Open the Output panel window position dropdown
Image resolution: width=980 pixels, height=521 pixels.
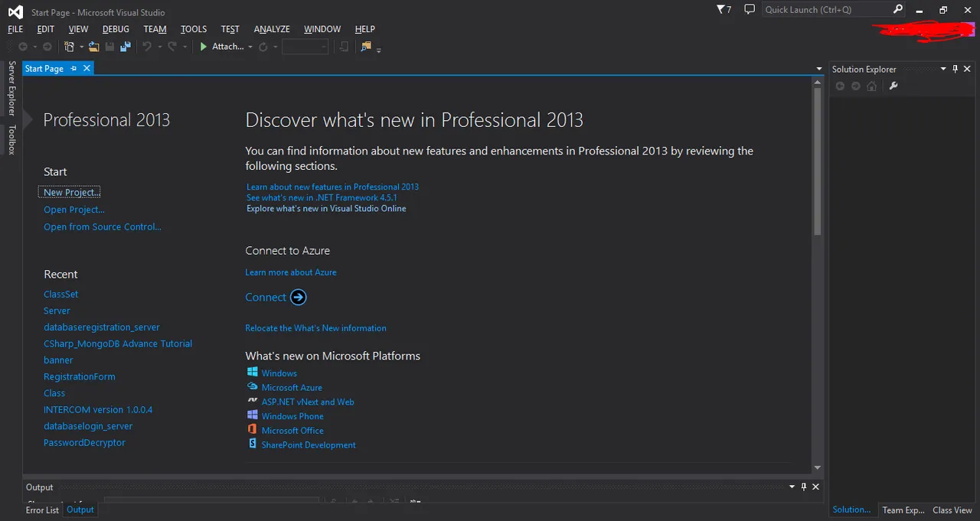pos(792,487)
